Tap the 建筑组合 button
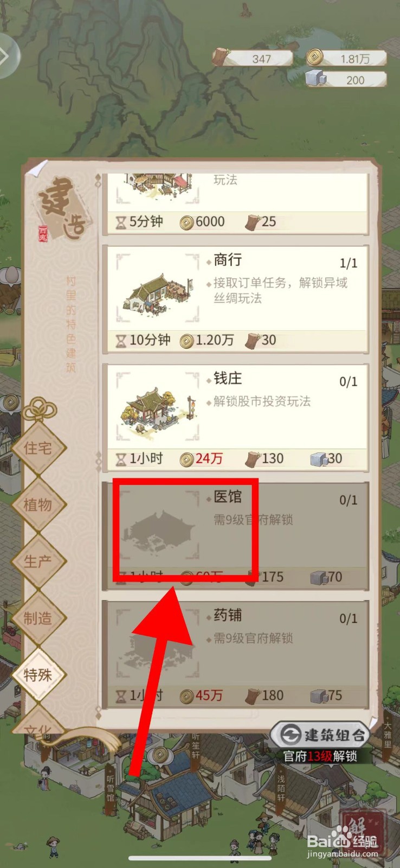The image size is (400, 868). click(320, 735)
